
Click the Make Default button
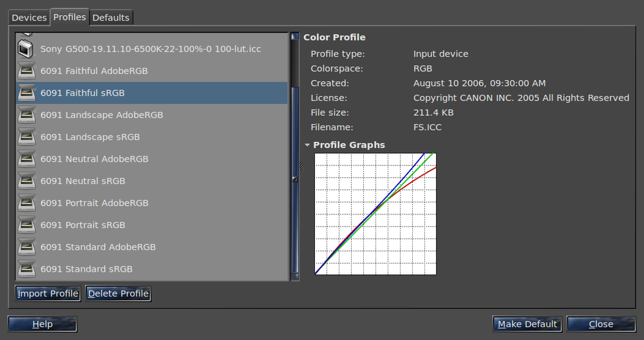click(527, 324)
